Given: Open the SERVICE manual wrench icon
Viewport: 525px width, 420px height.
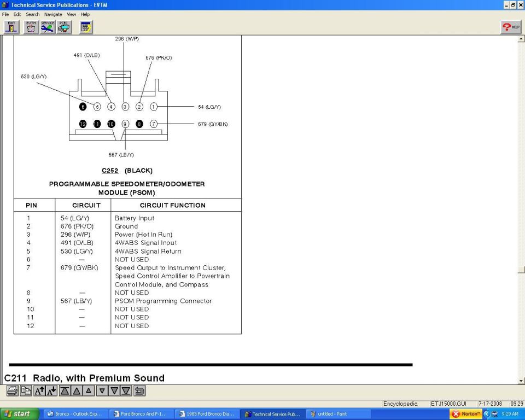Looking at the screenshot, I should point(48,27).
